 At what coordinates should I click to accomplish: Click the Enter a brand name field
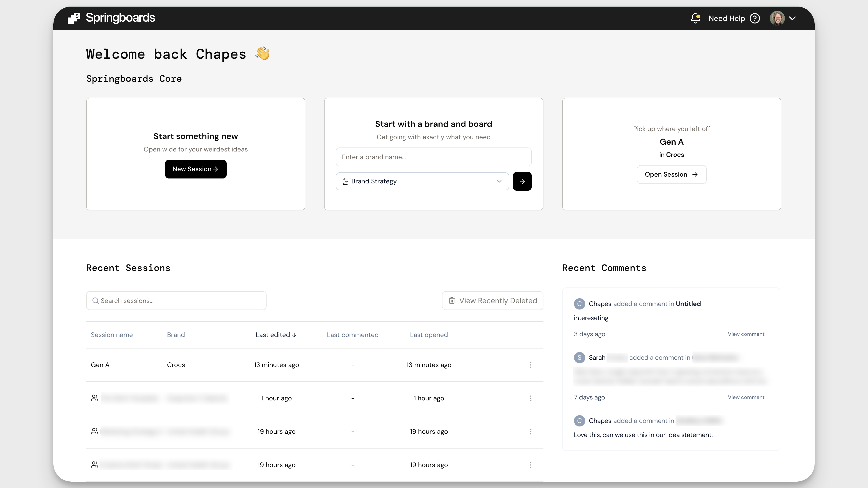click(x=433, y=157)
